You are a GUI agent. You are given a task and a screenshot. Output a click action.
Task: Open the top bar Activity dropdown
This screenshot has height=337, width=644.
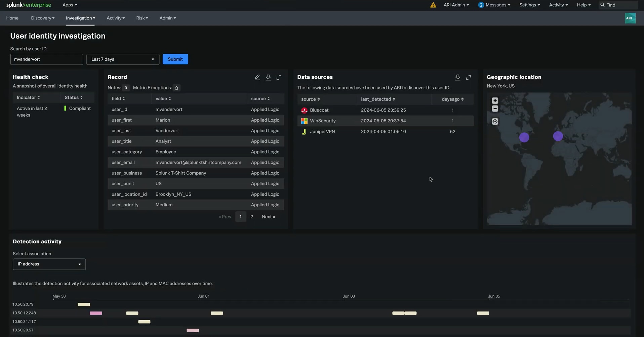(x=558, y=5)
